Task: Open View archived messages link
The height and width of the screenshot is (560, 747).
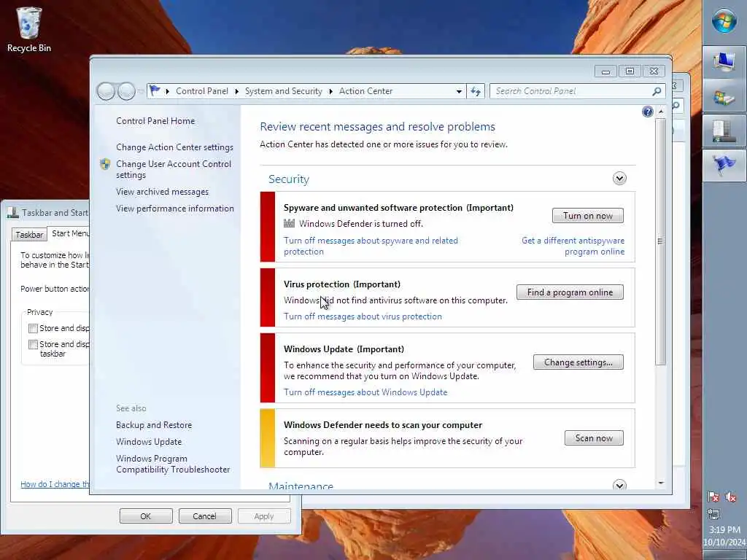Action: 162,192
